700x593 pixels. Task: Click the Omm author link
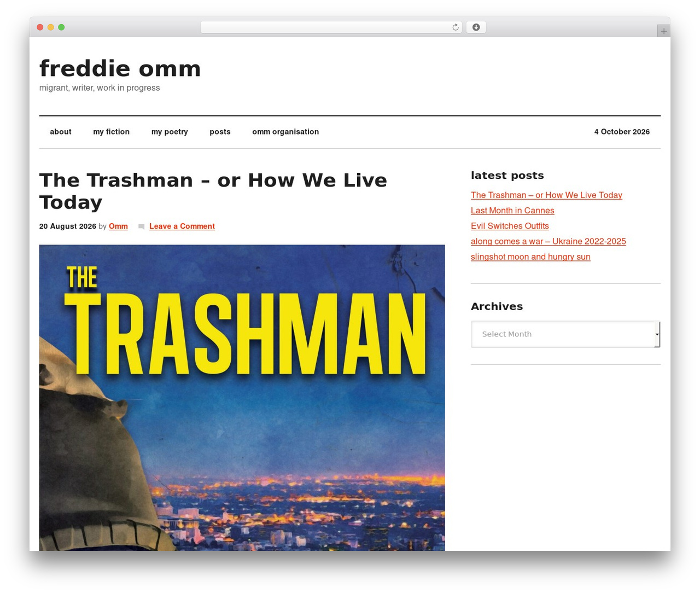[118, 226]
